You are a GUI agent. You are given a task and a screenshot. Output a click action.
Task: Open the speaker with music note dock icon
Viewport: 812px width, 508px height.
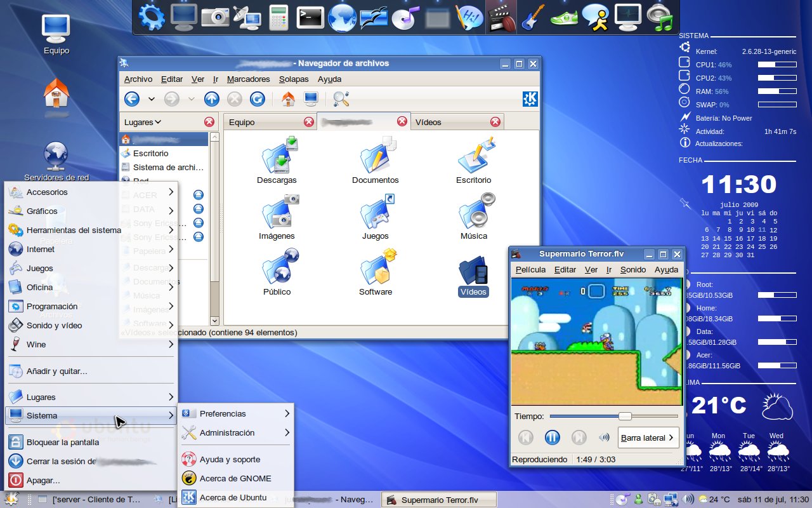(x=660, y=17)
